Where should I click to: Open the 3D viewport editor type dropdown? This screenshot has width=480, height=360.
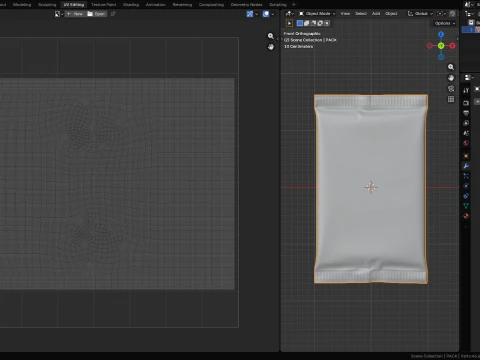289,14
